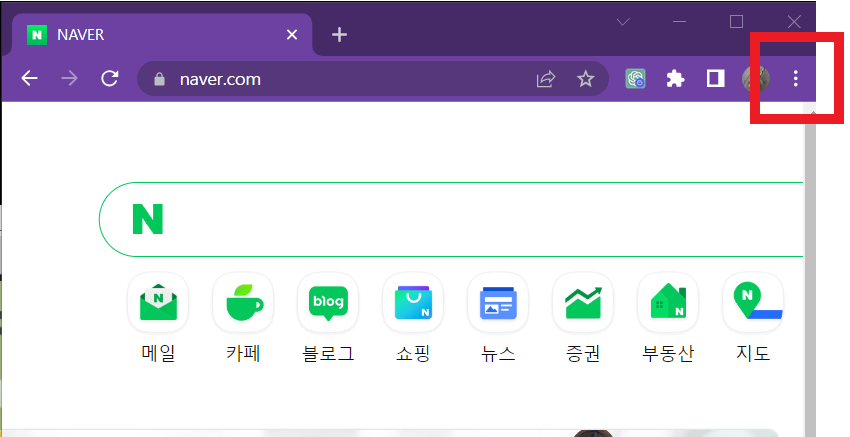Open the 뉴스 news icon
Screen dimensions: 850x437
[x=498, y=302]
